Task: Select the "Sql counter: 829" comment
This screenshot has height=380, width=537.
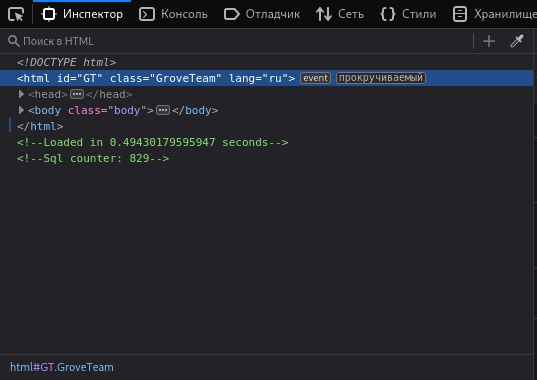Action: pyautogui.click(x=93, y=159)
